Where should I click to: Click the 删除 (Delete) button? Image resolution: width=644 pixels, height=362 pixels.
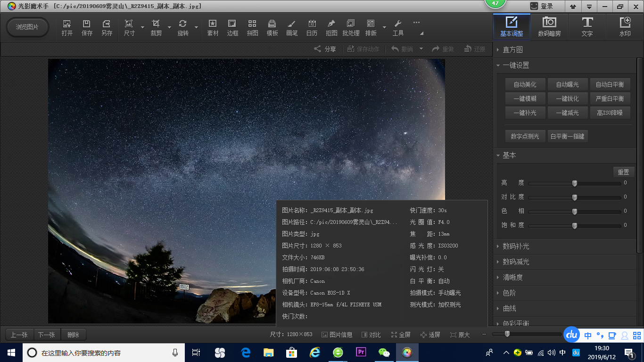pyautogui.click(x=73, y=335)
